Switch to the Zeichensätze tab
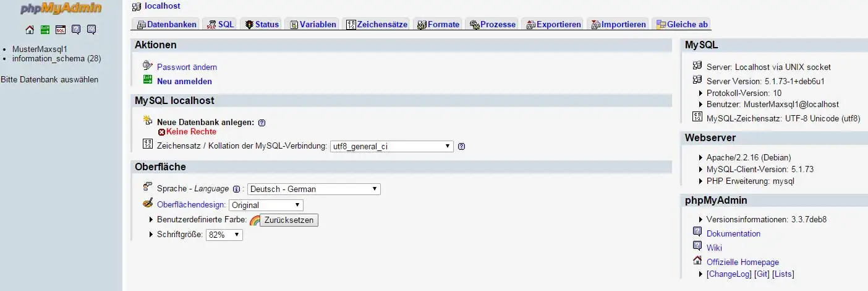Screen dimensions: 868x291 point(376,24)
